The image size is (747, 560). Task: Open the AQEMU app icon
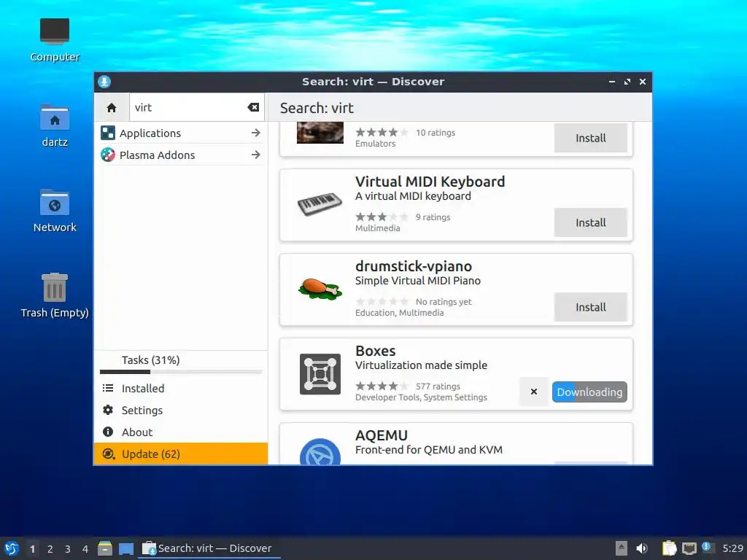[320, 451]
